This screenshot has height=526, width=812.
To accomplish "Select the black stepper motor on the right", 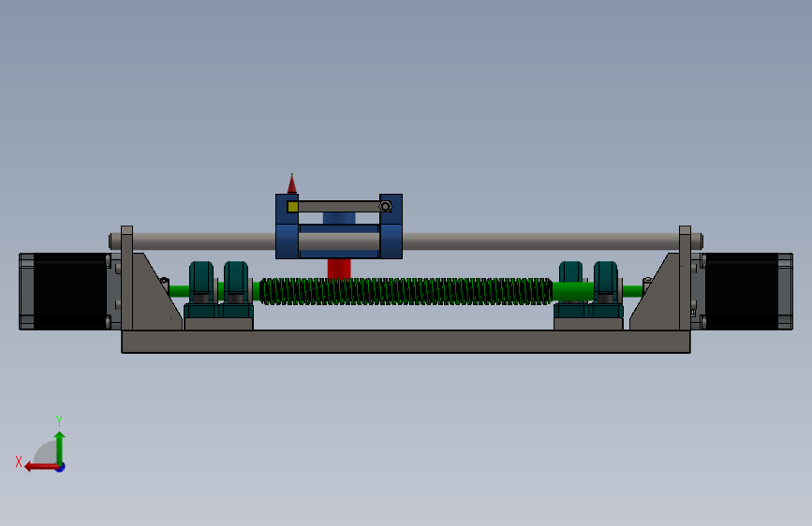I will 742,291.
